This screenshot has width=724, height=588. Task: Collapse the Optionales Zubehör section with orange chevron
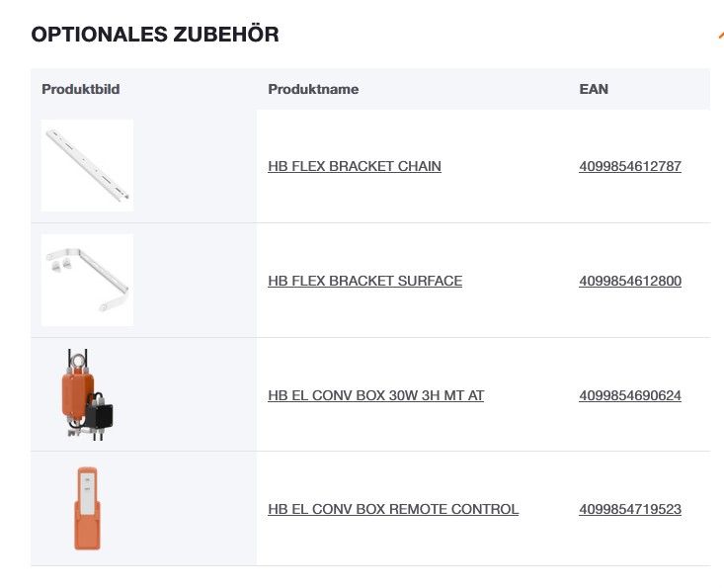(x=720, y=36)
